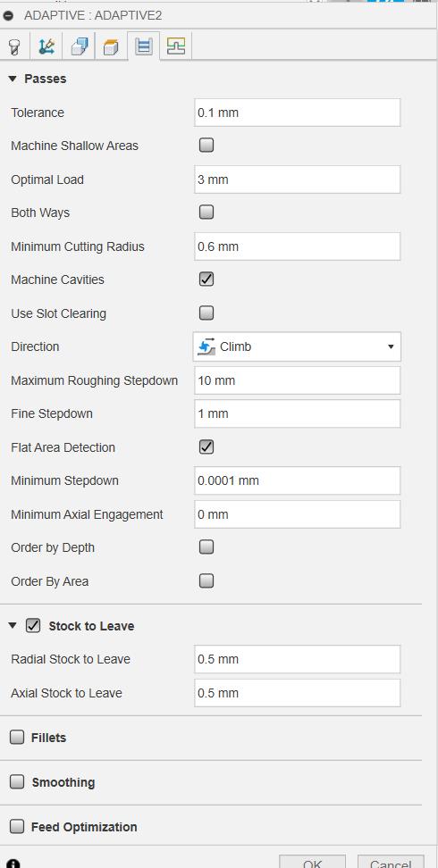
Task: Click the Maximum Roughing Stepdown field
Action: pos(297,380)
